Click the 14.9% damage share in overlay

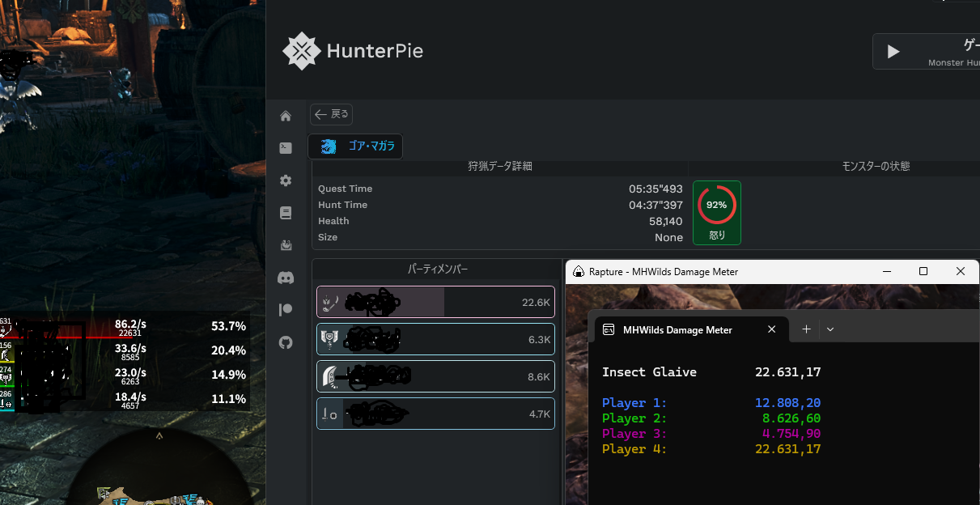tap(228, 375)
